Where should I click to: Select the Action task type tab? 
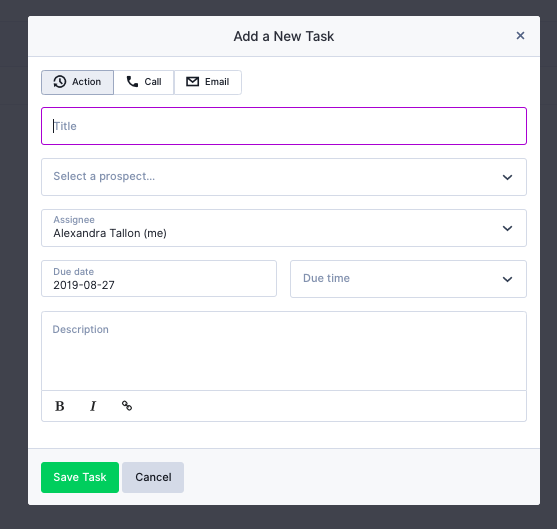click(x=77, y=82)
